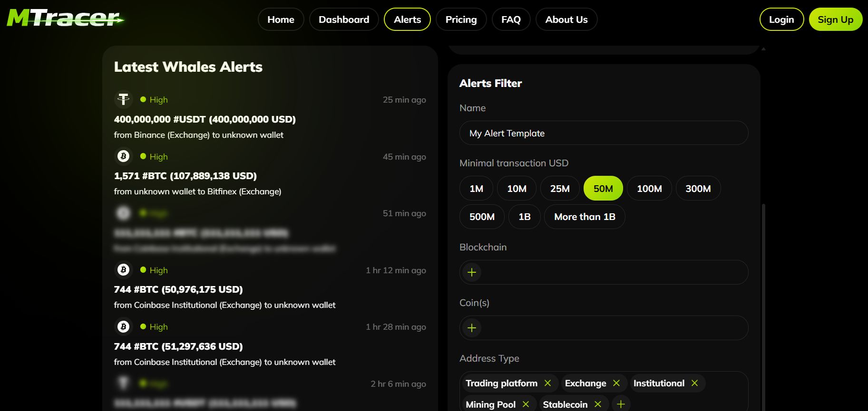Toggle the 50M minimal transaction option
This screenshot has height=411, width=868.
click(603, 189)
